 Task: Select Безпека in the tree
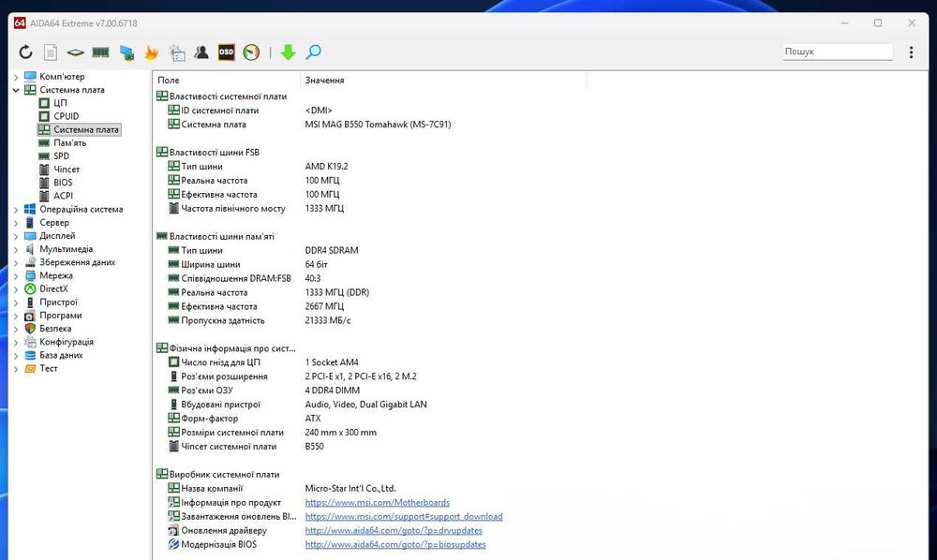(55, 329)
